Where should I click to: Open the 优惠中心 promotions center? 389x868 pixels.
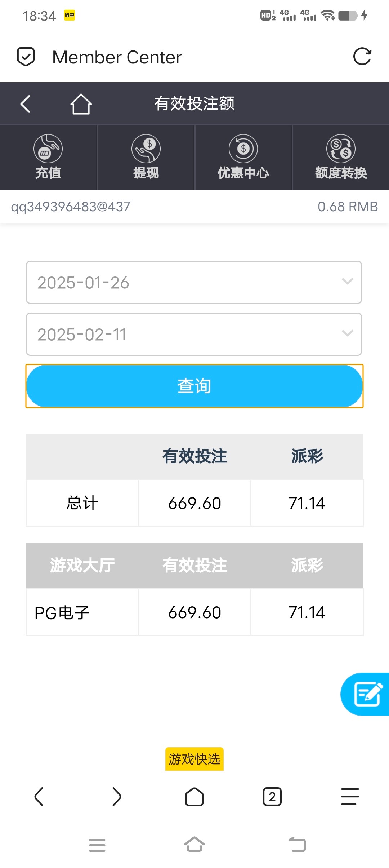click(x=243, y=158)
